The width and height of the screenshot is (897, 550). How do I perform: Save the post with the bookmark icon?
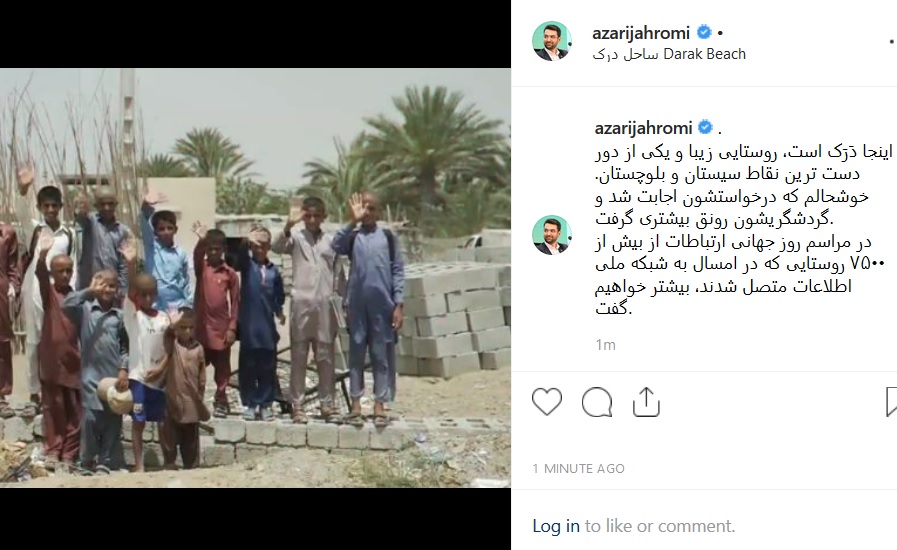coord(891,401)
